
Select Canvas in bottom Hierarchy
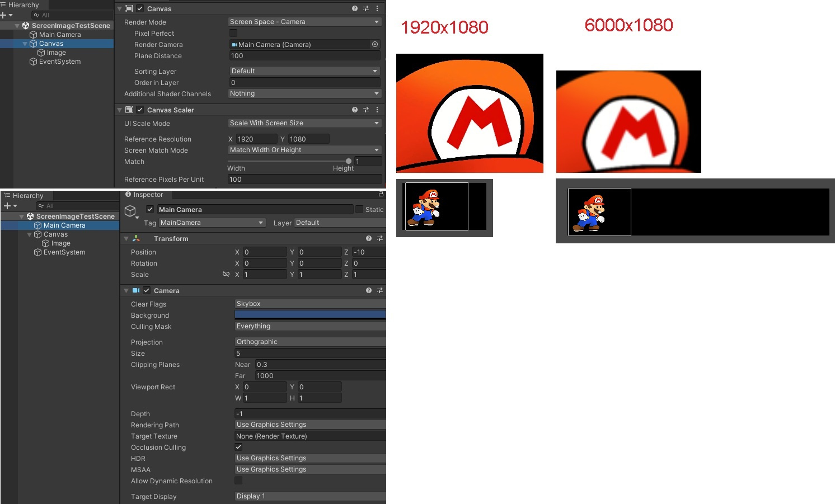(x=55, y=234)
